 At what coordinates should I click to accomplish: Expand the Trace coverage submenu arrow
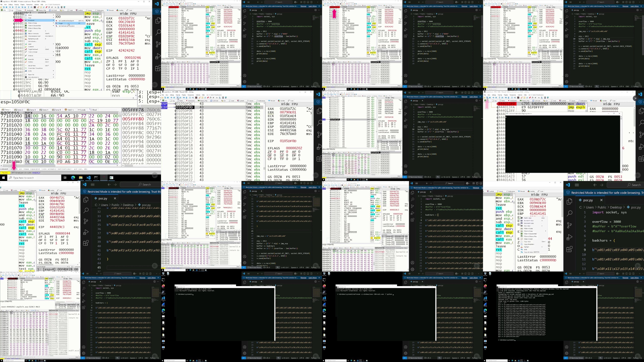click(54, 52)
